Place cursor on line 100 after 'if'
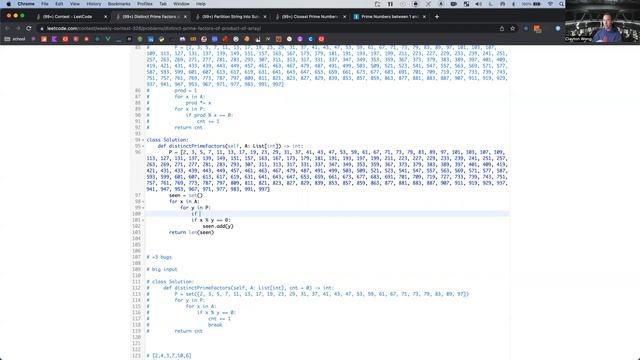This screenshot has height=360, width=640. (200, 214)
